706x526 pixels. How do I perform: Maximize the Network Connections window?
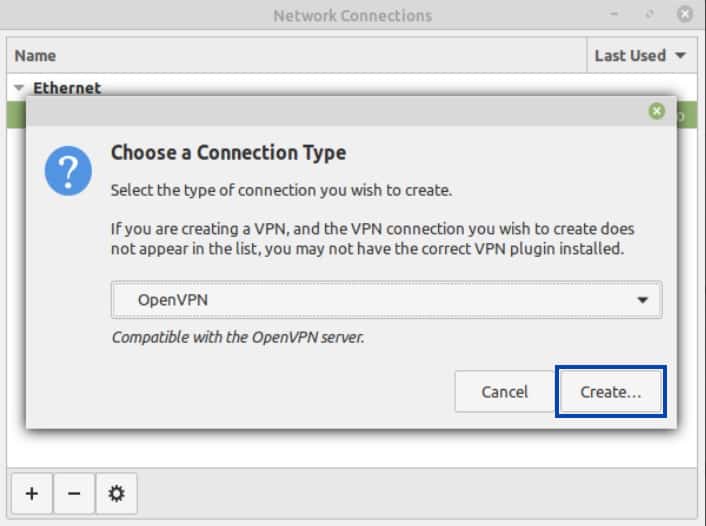click(649, 14)
